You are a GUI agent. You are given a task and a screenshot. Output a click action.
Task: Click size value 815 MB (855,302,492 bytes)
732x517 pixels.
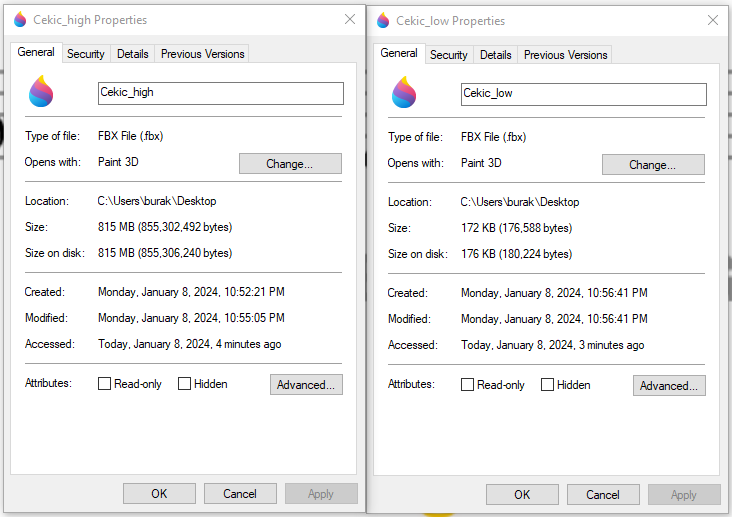point(165,227)
